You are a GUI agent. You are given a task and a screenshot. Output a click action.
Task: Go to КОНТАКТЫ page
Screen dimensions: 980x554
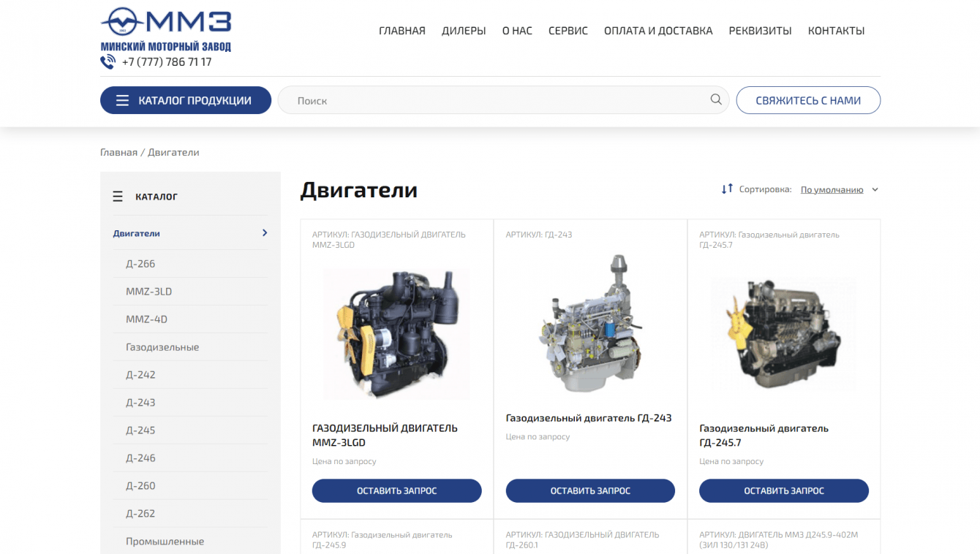837,31
